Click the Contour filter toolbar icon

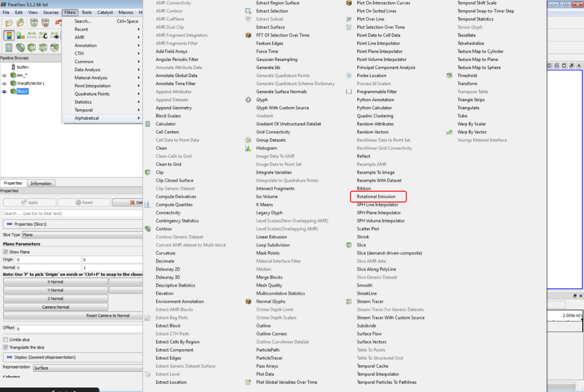[x=21, y=47]
